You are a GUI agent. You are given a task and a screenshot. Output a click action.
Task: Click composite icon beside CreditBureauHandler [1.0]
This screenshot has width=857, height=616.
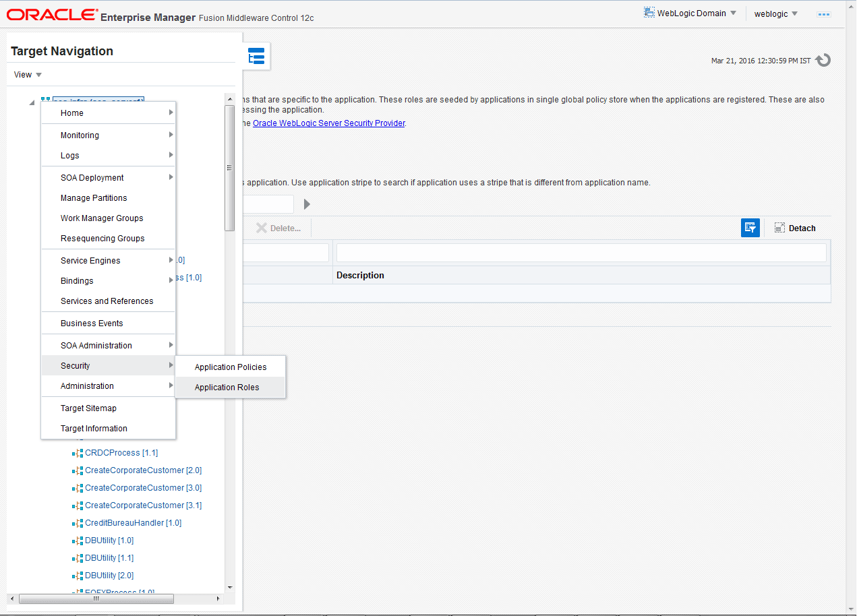(x=78, y=523)
